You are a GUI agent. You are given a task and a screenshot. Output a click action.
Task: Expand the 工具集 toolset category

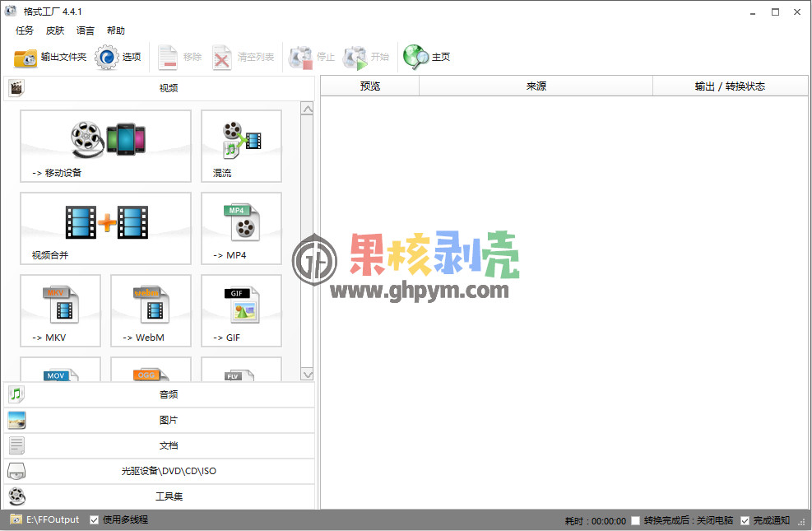click(159, 496)
